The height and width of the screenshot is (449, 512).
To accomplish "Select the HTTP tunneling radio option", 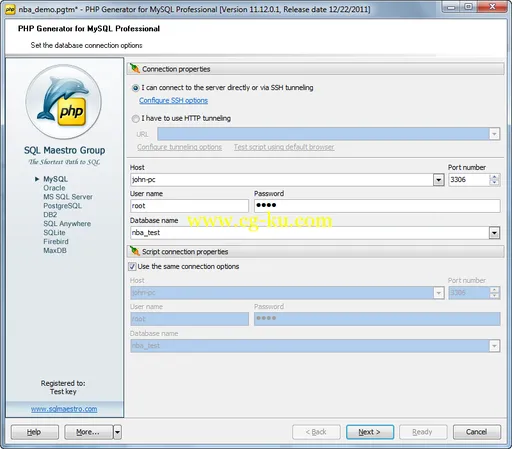I will [135, 119].
